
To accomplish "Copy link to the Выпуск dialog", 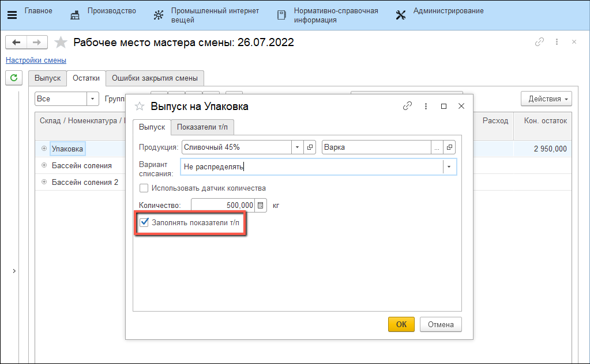I will (x=407, y=106).
